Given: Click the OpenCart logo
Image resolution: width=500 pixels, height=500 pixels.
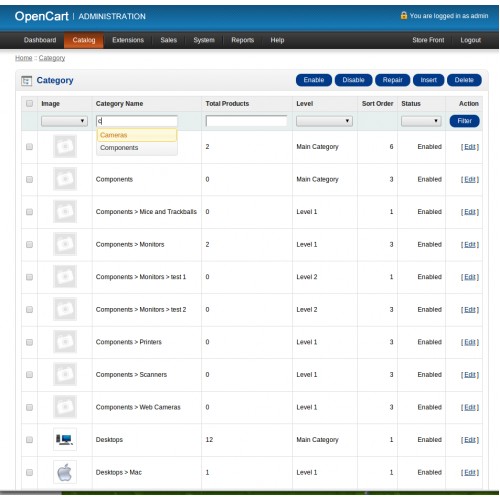Looking at the screenshot, I should (41, 16).
